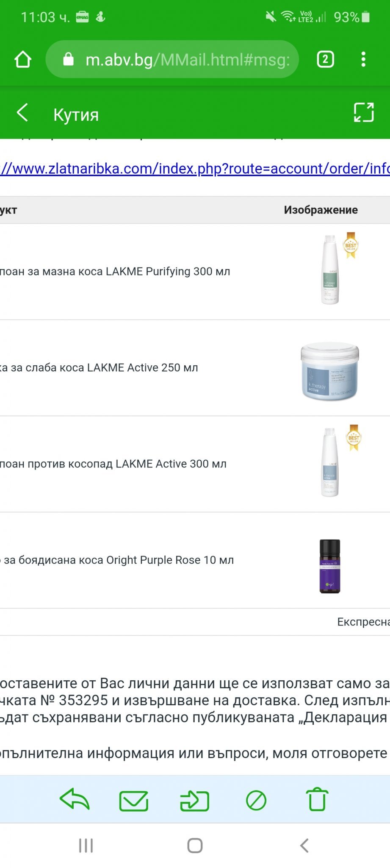This screenshot has height=868, width=390.
Task: Open LAKME Active mask jar image
Action: pos(330,371)
